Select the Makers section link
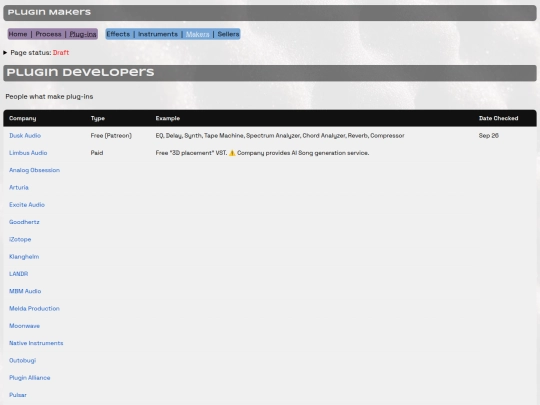 [x=198, y=34]
